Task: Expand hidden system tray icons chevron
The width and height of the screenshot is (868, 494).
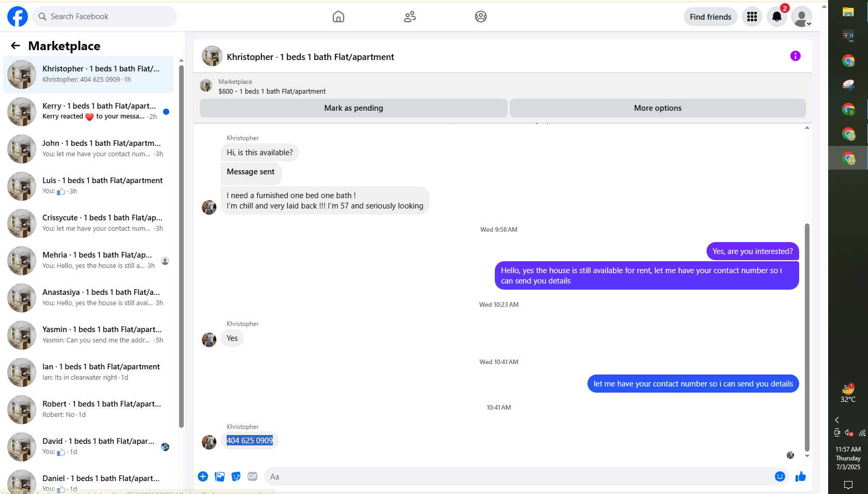Action: 837,420
